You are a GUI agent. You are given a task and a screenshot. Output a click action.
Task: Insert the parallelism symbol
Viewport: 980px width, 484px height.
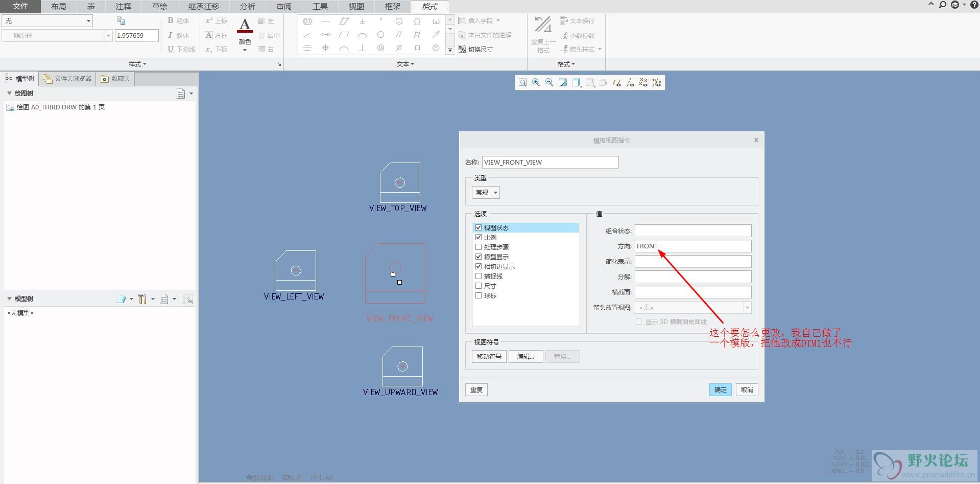pyautogui.click(x=399, y=35)
